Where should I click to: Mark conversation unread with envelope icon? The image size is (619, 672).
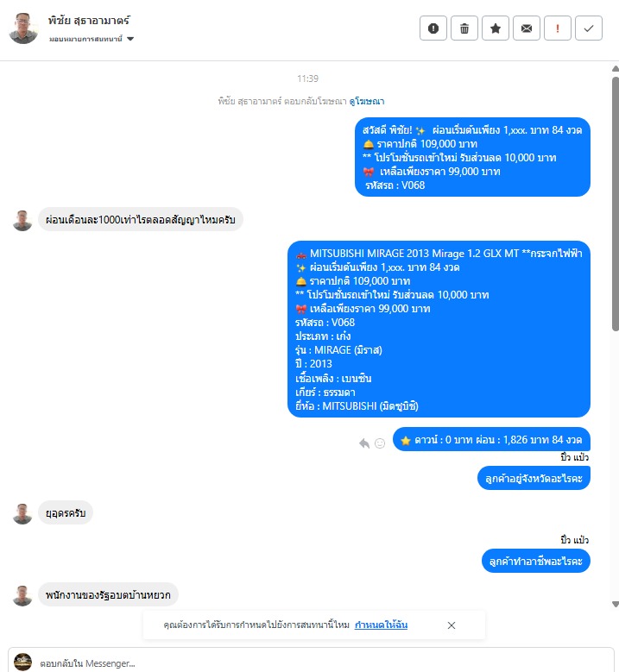tap(527, 28)
